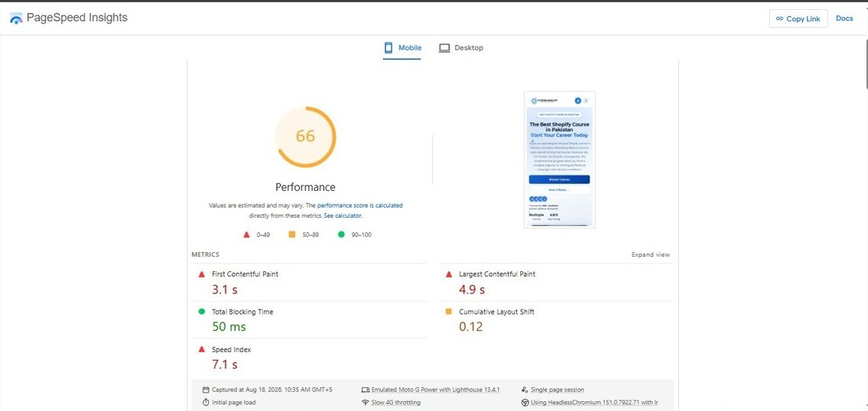Click the METRICS section heading
Screen dimensions: 868x411
click(206, 255)
